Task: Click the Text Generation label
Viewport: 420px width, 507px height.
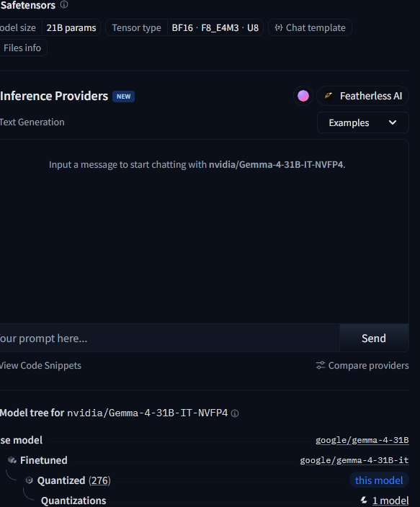Action: tap(32, 122)
